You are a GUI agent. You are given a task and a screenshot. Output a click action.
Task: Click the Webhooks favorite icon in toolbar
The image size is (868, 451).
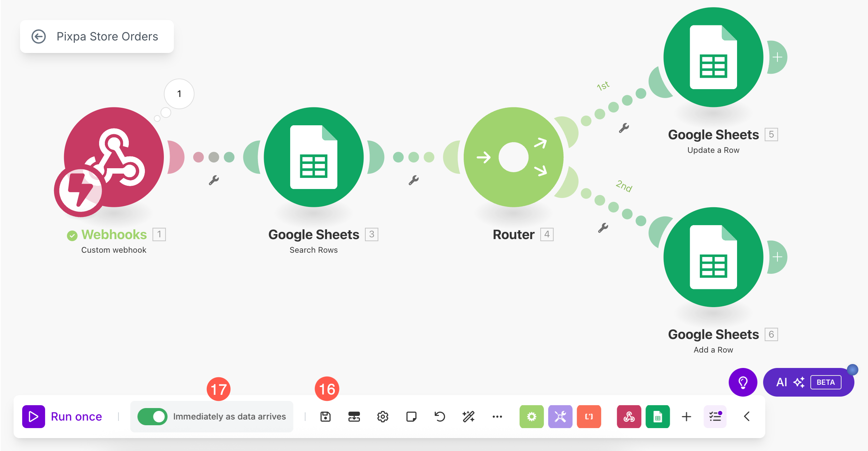click(x=629, y=417)
